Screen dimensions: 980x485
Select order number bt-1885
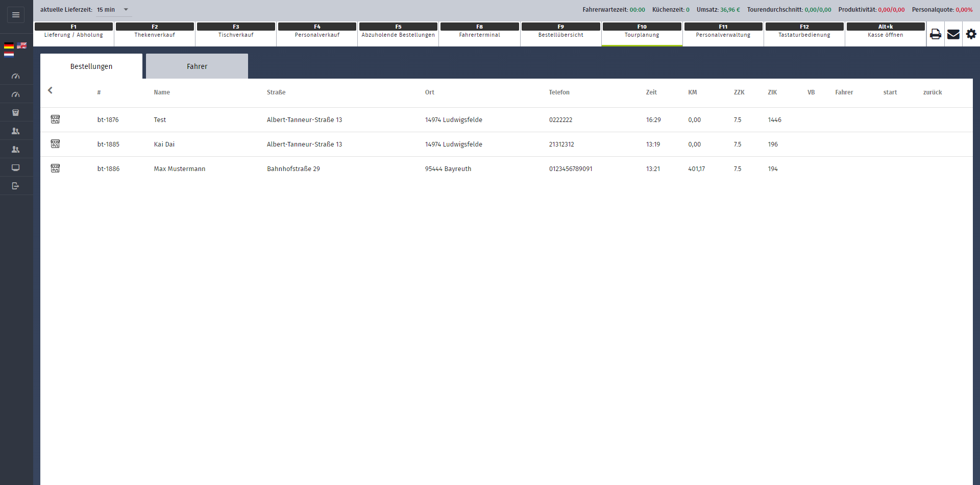108,144
